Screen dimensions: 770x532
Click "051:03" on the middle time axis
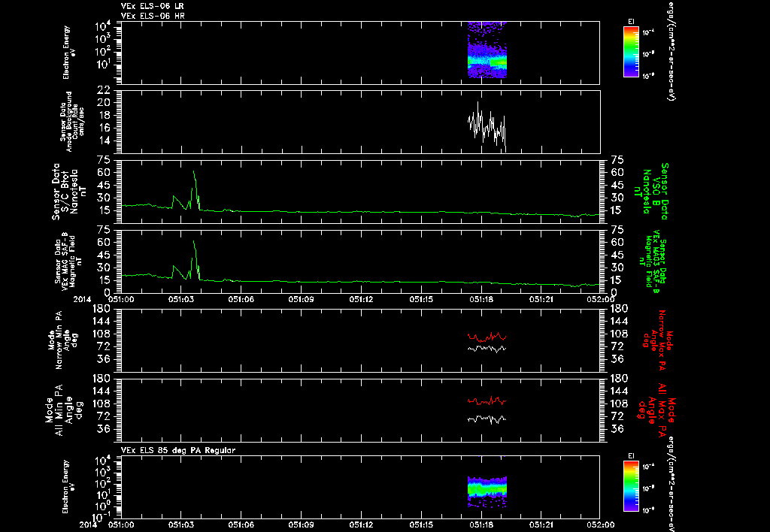[181, 299]
